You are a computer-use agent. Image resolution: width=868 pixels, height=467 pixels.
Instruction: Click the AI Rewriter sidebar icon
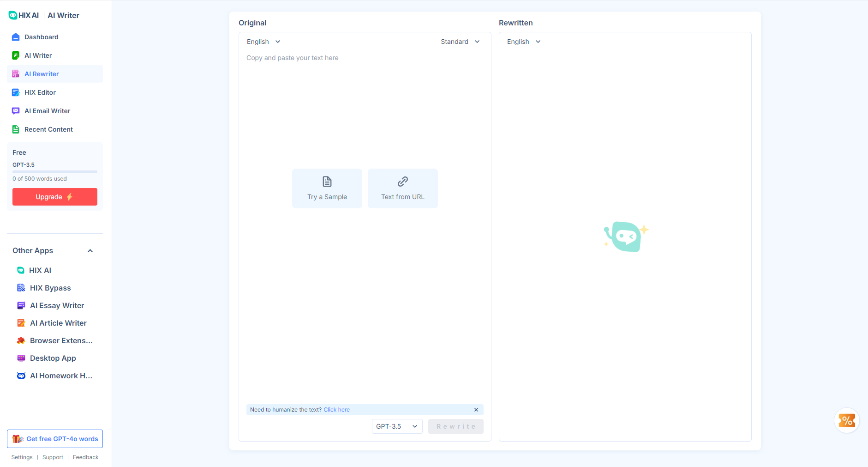(16, 74)
